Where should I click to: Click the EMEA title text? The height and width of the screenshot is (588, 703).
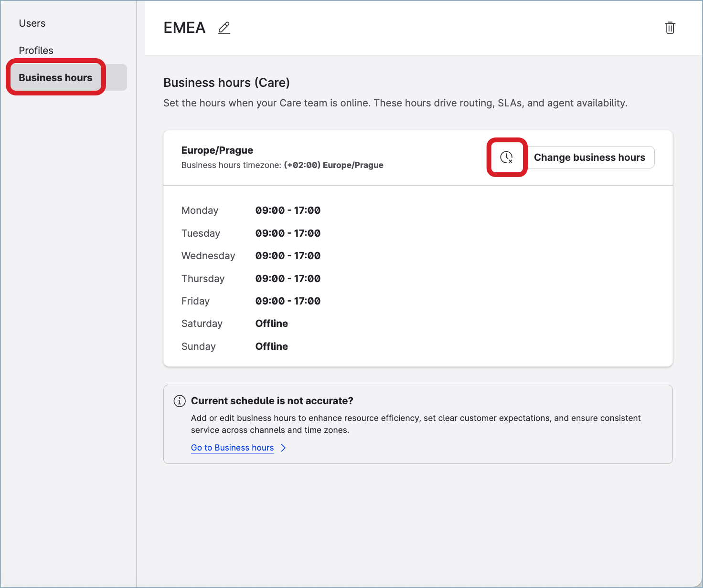(184, 28)
